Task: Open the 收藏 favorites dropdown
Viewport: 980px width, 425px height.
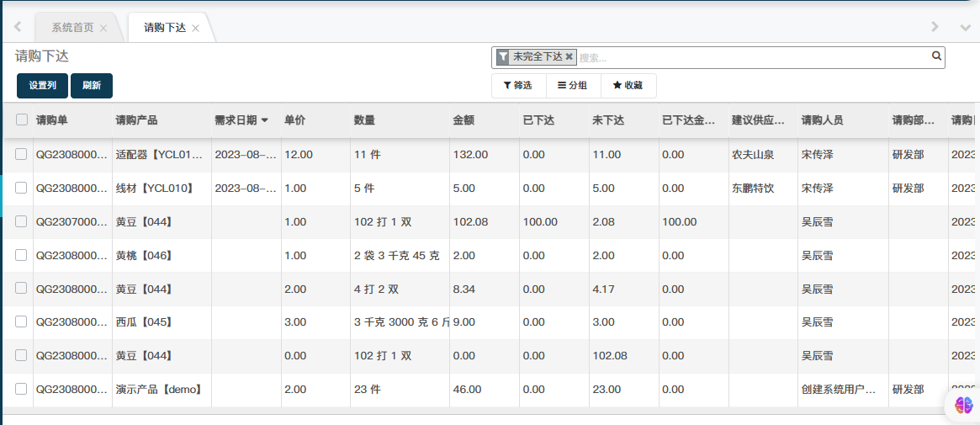Action: [x=628, y=86]
